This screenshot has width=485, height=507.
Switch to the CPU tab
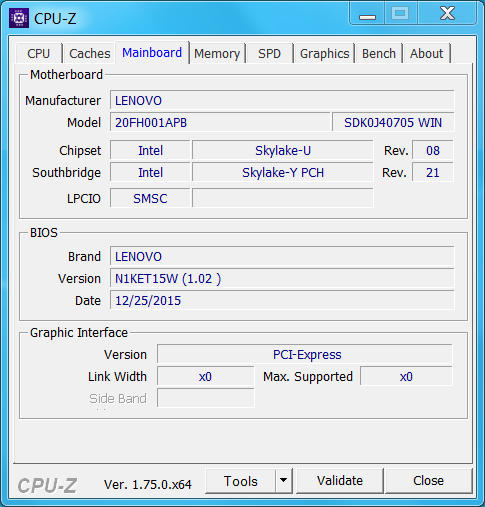(x=39, y=53)
